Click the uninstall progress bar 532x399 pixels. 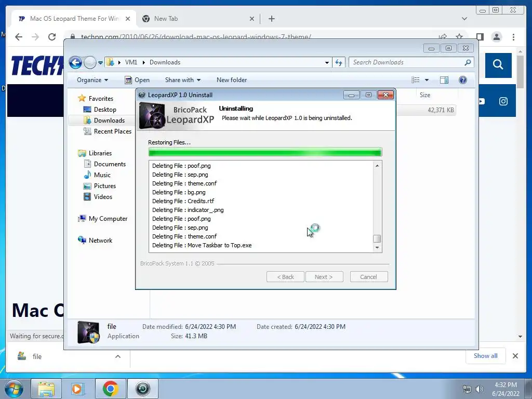(265, 152)
